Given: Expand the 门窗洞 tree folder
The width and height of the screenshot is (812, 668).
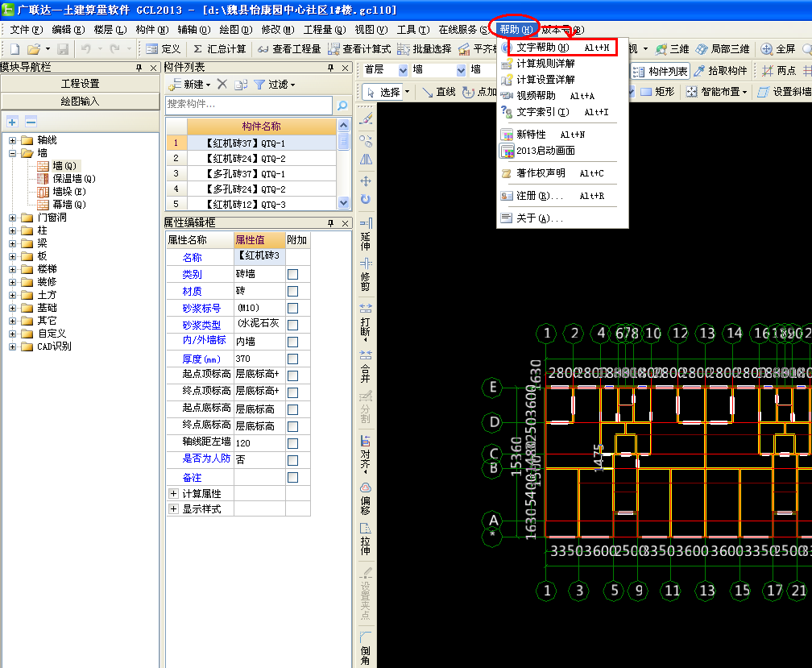Looking at the screenshot, I should (x=12, y=218).
